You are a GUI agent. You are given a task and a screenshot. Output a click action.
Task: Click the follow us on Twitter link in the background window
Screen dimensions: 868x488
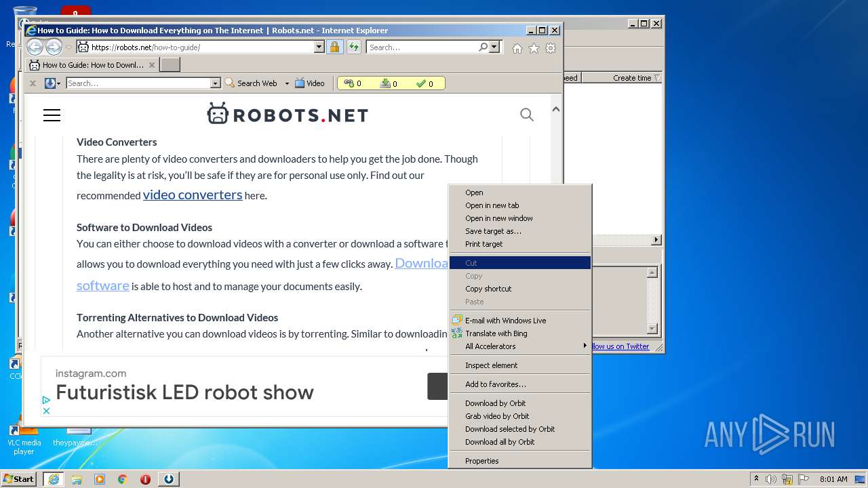620,346
